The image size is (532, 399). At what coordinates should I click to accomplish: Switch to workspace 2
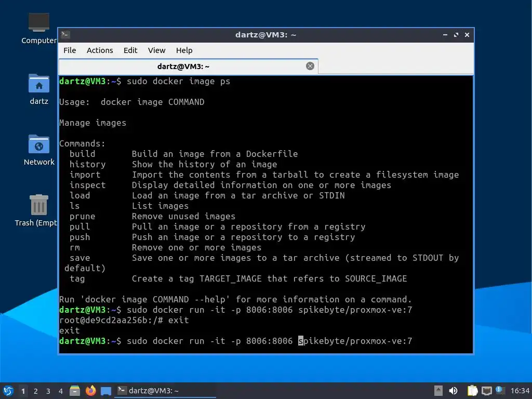[x=36, y=391]
